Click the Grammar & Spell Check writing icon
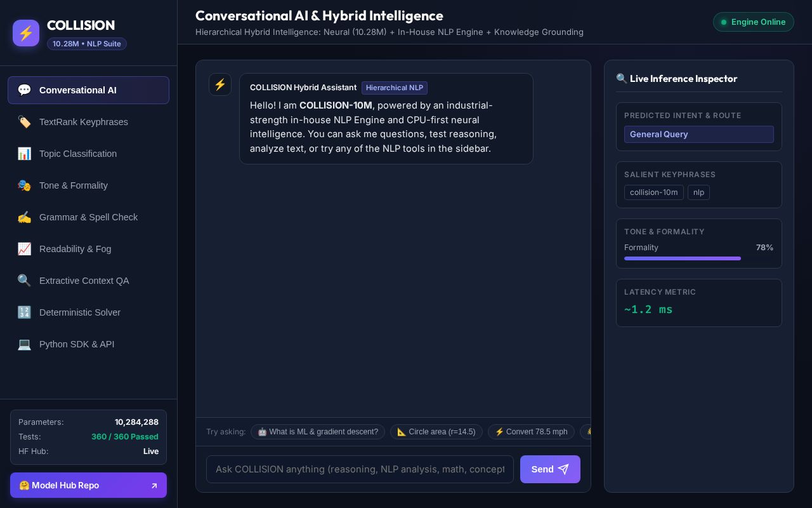This screenshot has height=508, width=812. pos(24,217)
